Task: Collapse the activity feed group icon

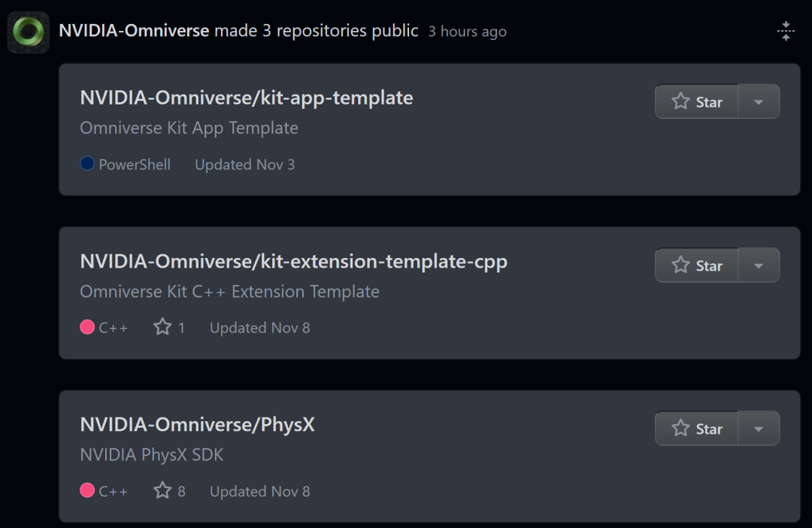Action: [x=786, y=32]
